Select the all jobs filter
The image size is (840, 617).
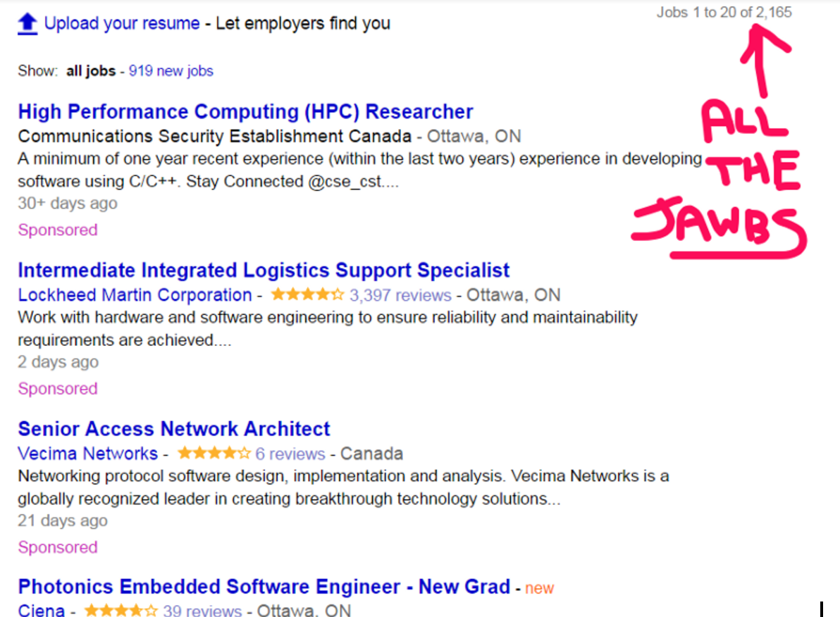tap(91, 71)
